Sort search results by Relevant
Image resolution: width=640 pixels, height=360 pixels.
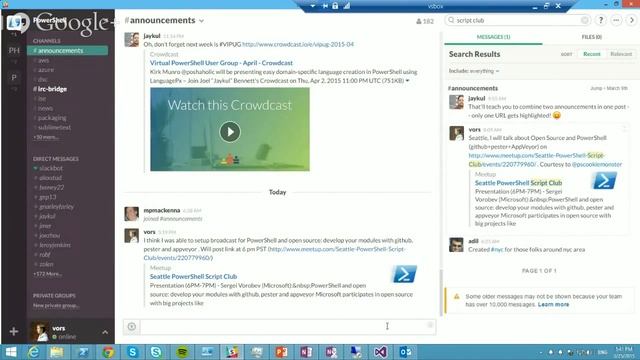tap(621, 54)
